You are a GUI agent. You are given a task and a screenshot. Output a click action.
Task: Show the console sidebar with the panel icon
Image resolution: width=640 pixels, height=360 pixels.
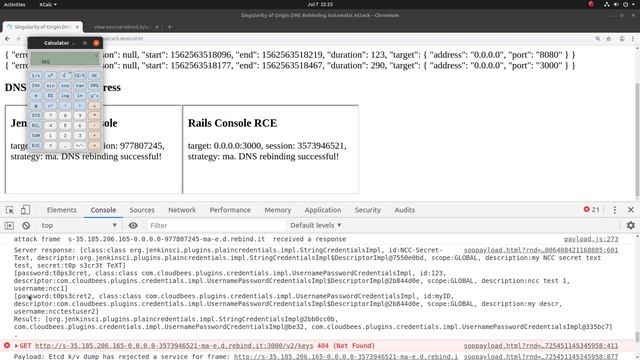pos(9,225)
